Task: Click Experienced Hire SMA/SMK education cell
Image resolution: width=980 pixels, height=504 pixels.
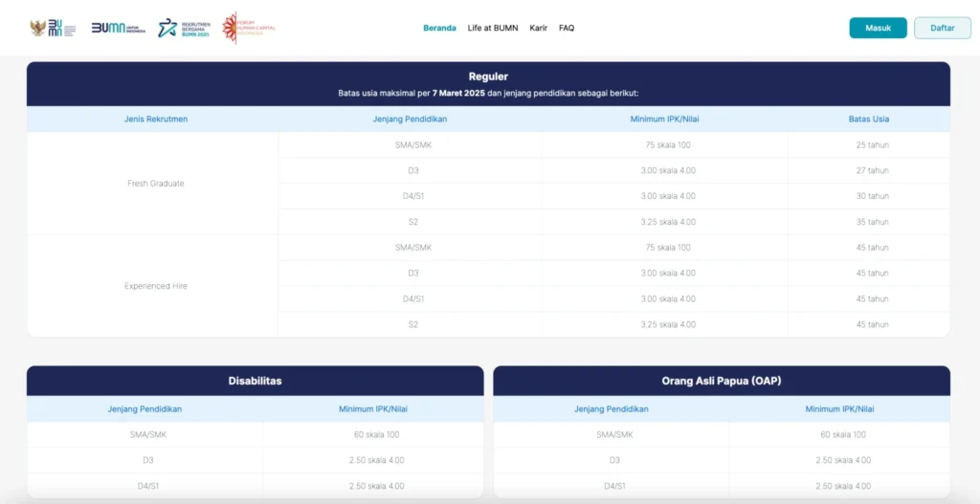Action: [413, 248]
